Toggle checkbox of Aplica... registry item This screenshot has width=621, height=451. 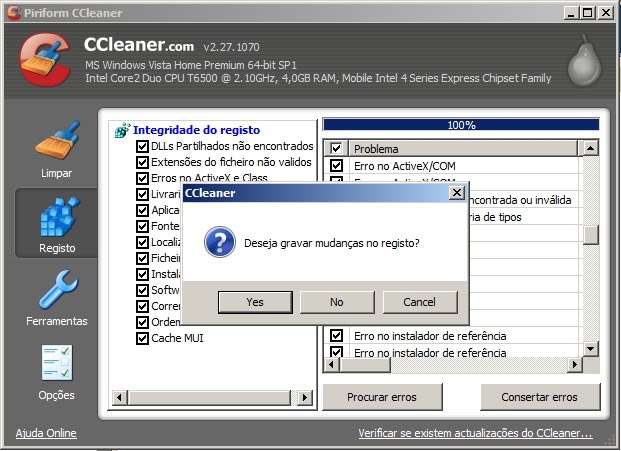pyautogui.click(x=142, y=210)
